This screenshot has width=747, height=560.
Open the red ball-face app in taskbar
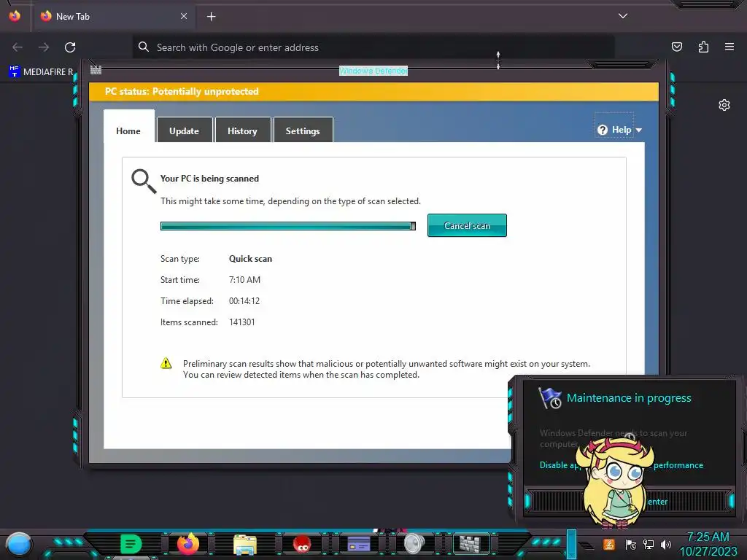301,544
